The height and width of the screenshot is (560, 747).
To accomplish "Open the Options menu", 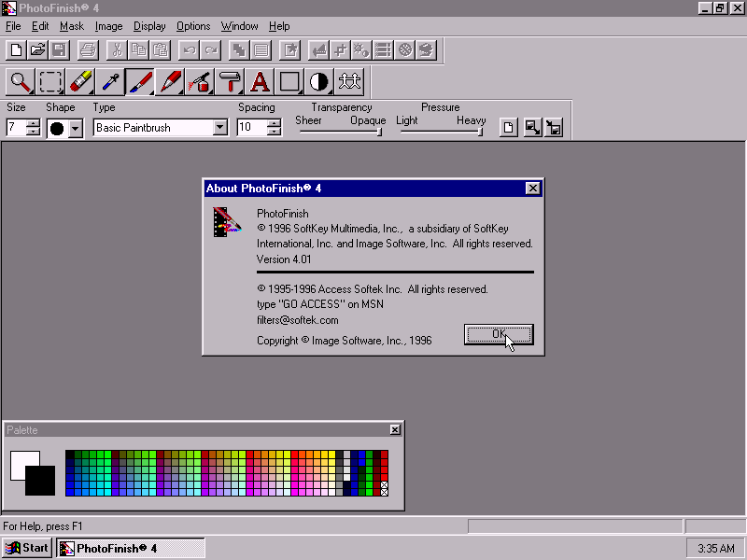I will (193, 26).
